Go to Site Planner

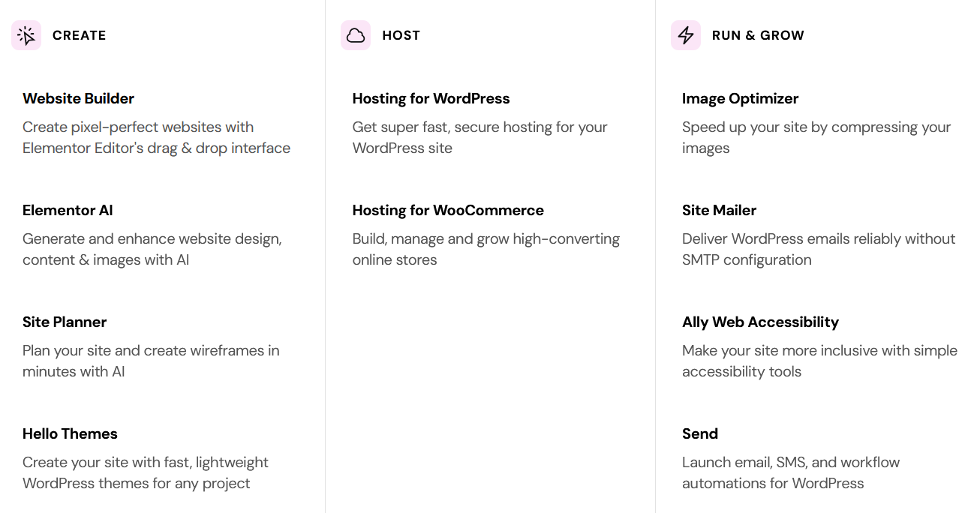(65, 322)
